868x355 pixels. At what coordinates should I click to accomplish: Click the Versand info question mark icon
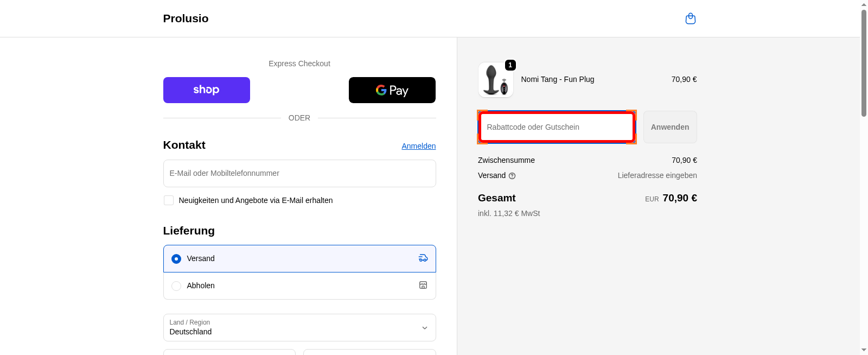[512, 176]
